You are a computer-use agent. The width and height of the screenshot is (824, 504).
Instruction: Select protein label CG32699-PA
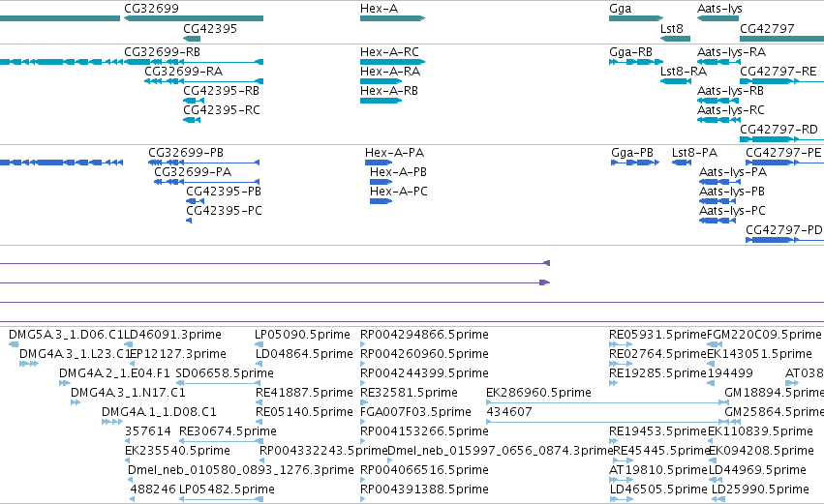[193, 172]
